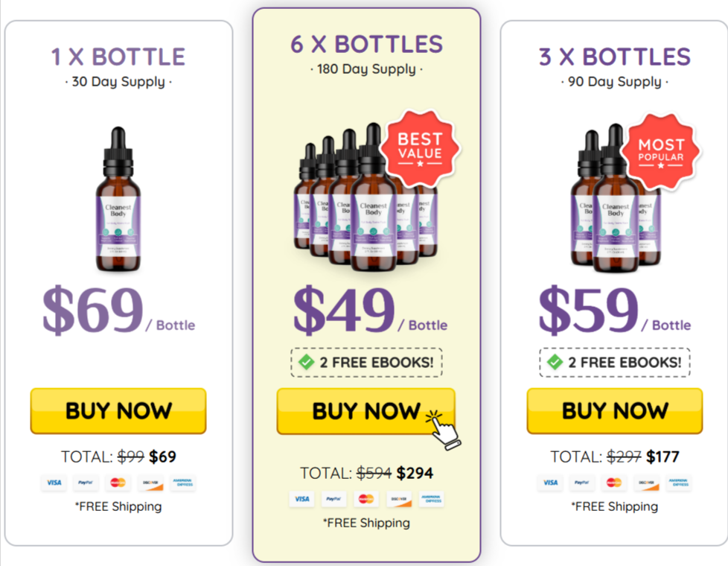Click the single bottle product image
The image size is (728, 566).
118,199
